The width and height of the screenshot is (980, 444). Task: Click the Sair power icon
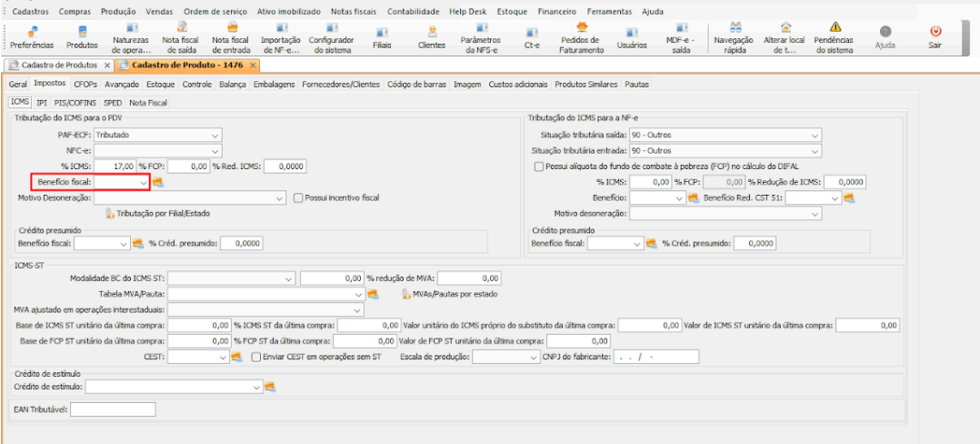coord(935,36)
